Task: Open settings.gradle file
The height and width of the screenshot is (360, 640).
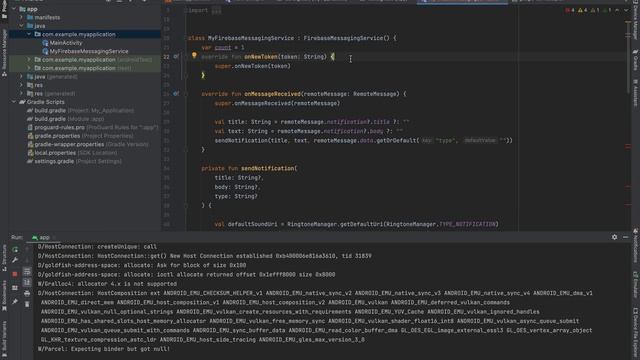Action: [74, 162]
